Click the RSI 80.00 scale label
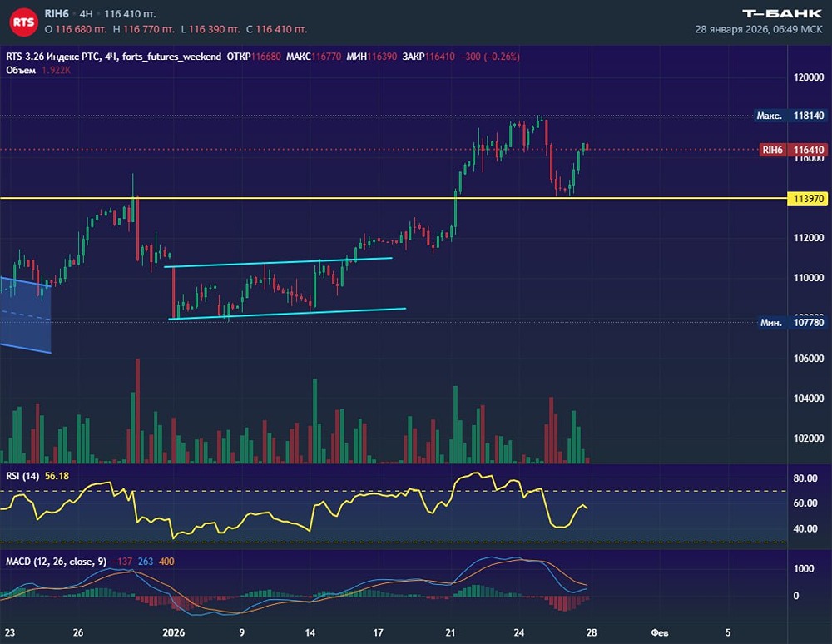Image resolution: width=832 pixels, height=644 pixels. [805, 478]
